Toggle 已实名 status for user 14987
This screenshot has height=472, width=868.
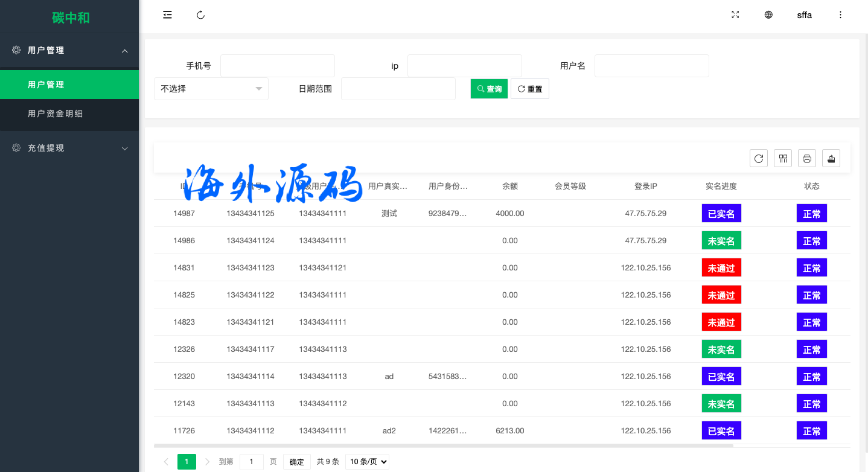click(721, 214)
